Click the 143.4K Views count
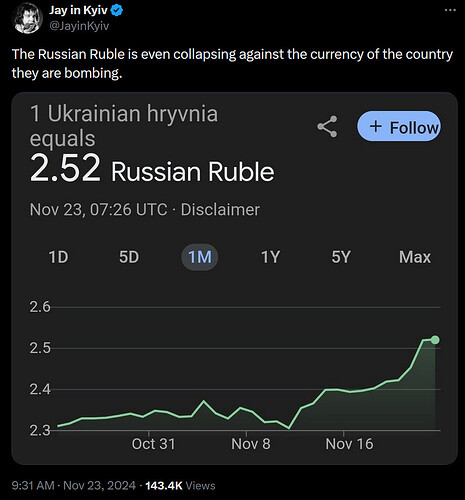The width and height of the screenshot is (465, 500). 180,485
